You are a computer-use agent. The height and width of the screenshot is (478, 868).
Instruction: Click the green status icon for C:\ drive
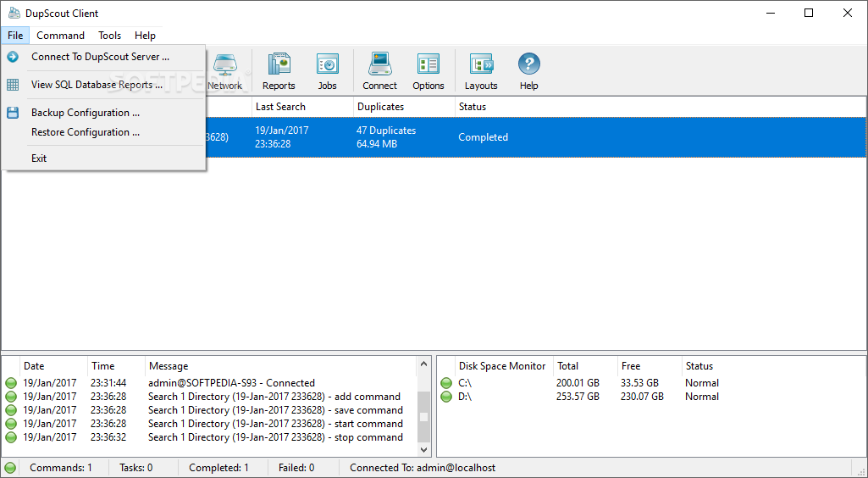coord(446,383)
